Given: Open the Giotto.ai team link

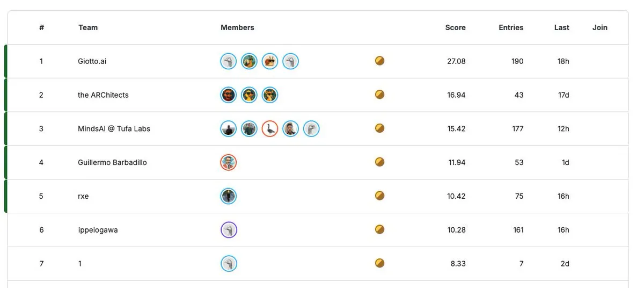Looking at the screenshot, I should [x=92, y=61].
